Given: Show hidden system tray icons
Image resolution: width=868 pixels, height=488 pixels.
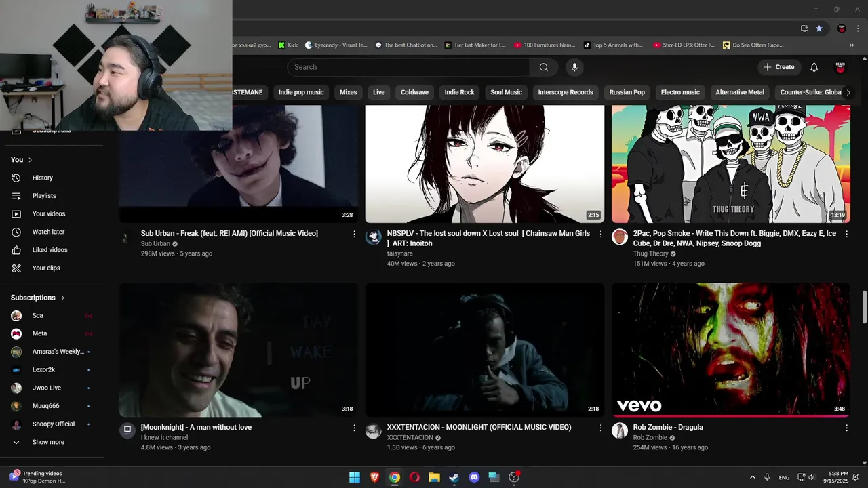Looking at the screenshot, I should point(752,477).
